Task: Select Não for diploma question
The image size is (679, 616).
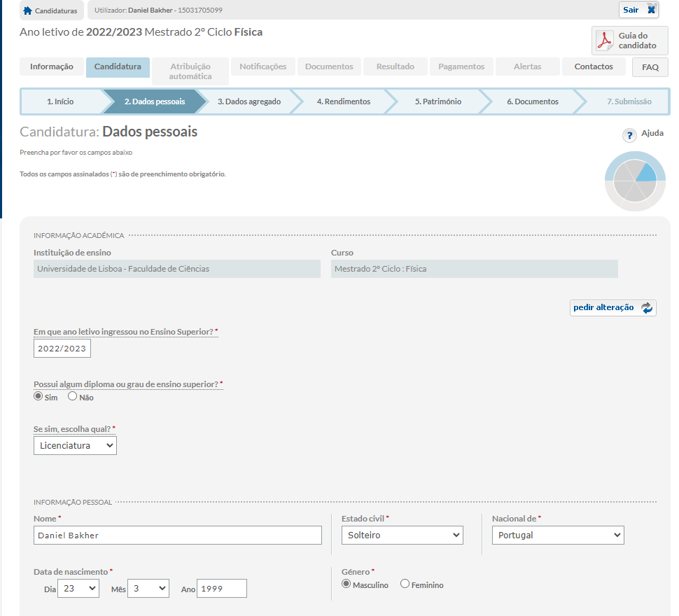Action: tap(72, 396)
